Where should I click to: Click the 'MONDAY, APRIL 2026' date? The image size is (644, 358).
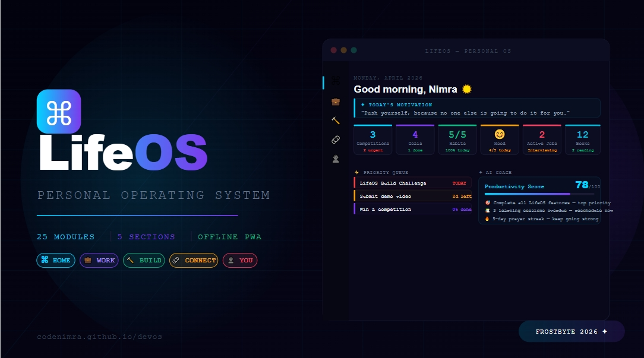tap(388, 78)
